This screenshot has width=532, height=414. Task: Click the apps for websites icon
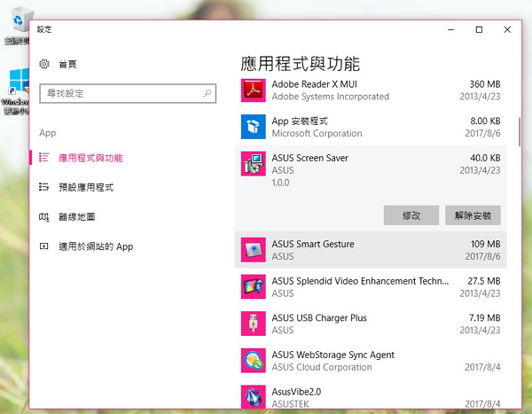(44, 246)
